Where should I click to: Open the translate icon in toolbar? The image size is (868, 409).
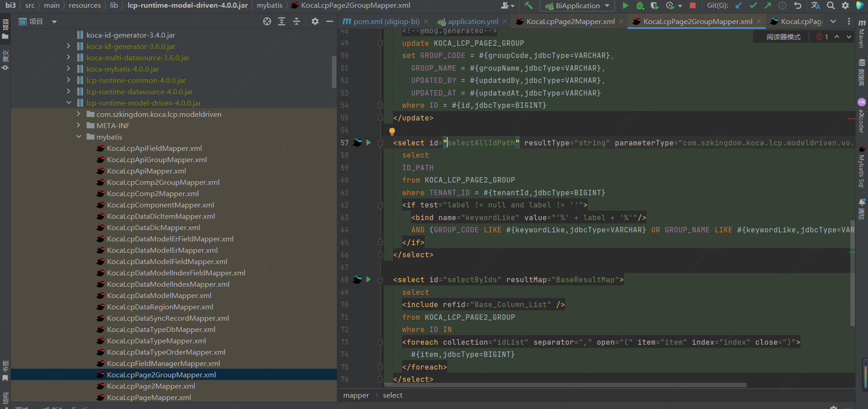815,5
